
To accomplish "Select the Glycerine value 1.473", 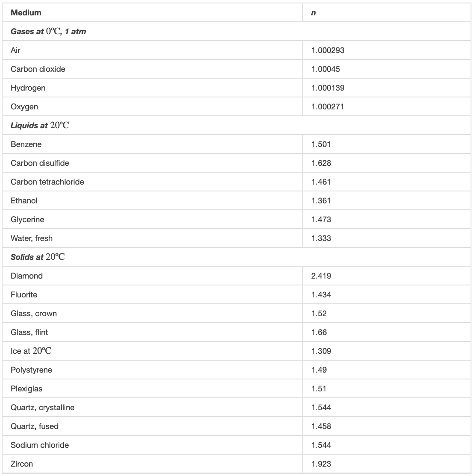I will tap(322, 220).
